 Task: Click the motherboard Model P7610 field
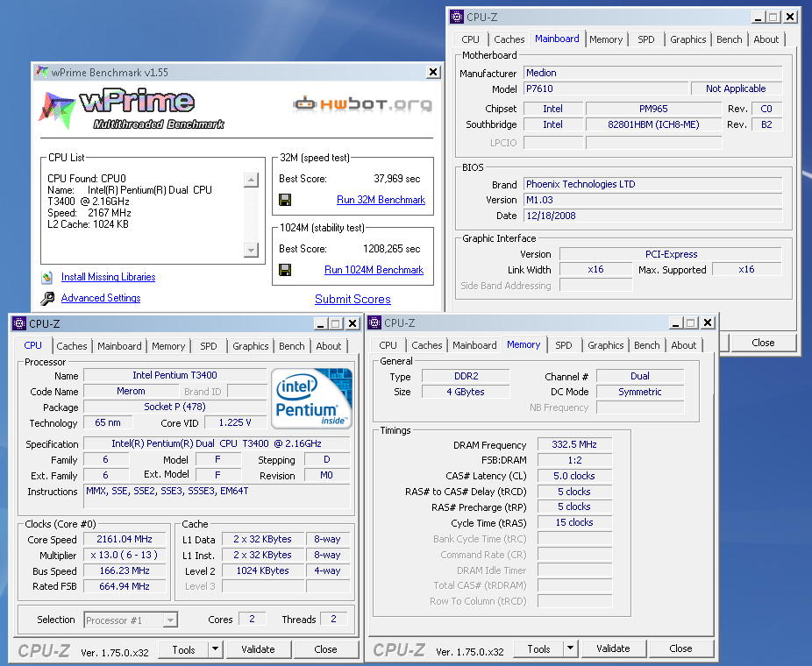(x=606, y=89)
